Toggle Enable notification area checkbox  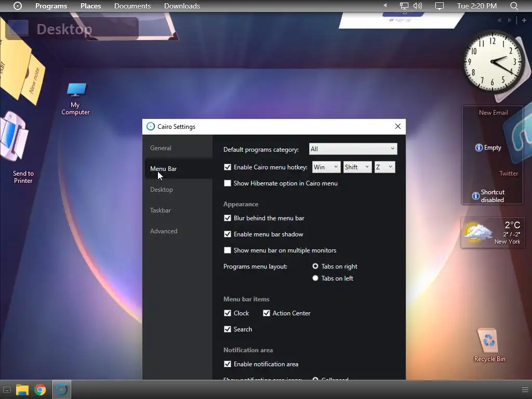click(x=228, y=364)
